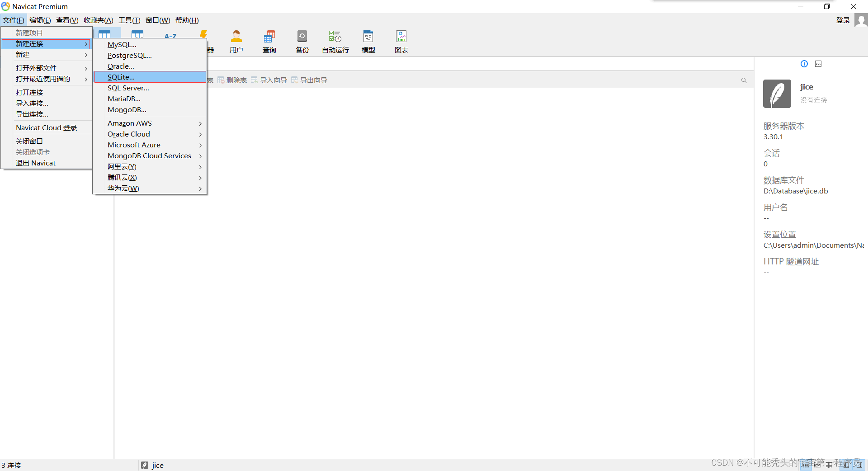Click the jice connection name heading
Screen dimensions: 868x471
point(807,87)
